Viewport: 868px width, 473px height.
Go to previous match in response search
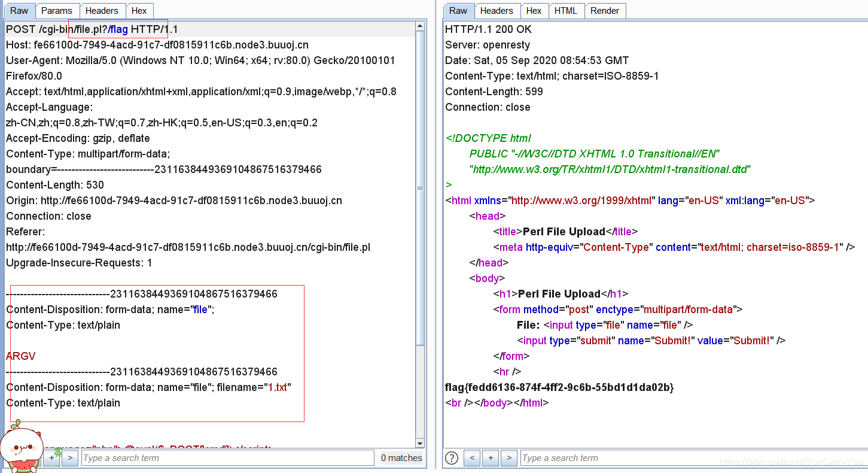[x=472, y=458]
